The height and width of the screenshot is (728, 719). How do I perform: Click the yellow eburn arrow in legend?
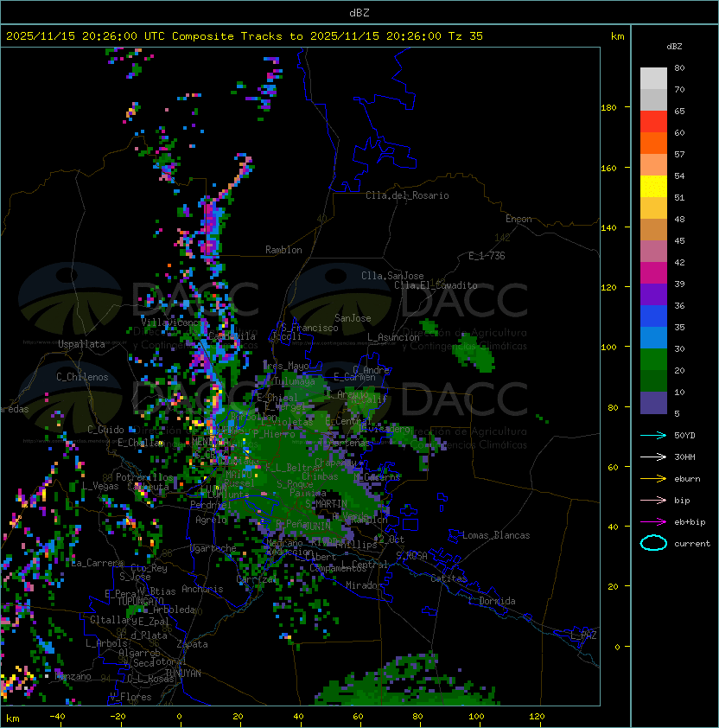click(653, 479)
